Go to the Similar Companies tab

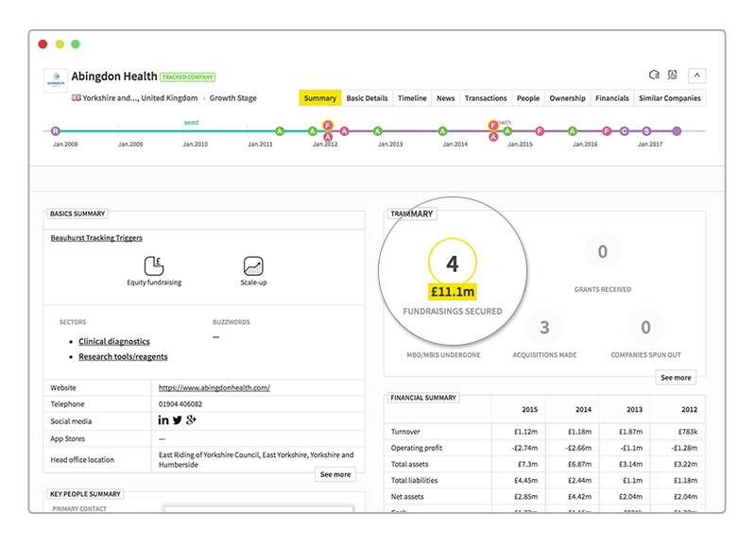coord(670,98)
